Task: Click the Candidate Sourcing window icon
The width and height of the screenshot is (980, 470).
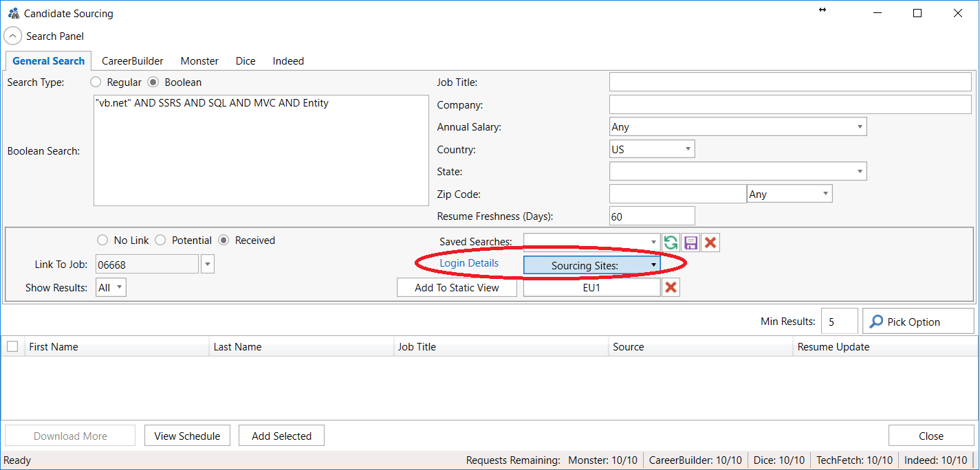Action: (x=13, y=13)
